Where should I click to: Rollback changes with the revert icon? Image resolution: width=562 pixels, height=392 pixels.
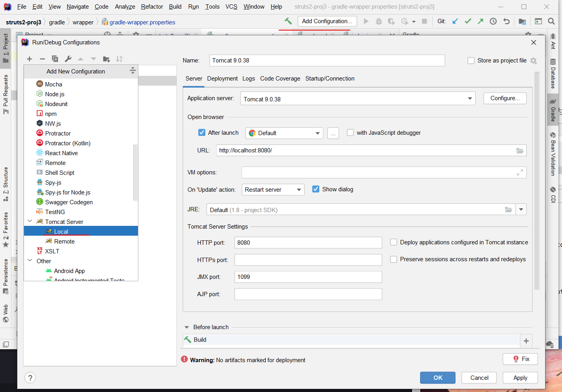(506, 21)
